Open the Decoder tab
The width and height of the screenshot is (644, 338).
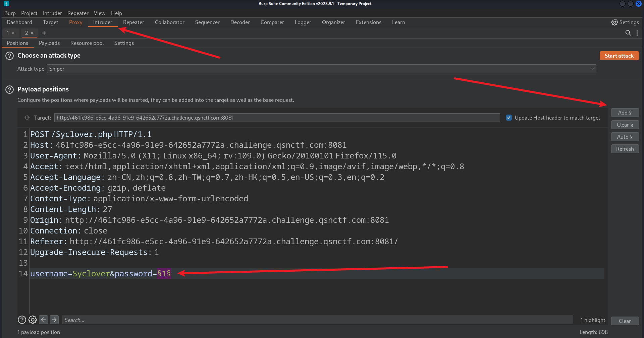pos(240,22)
